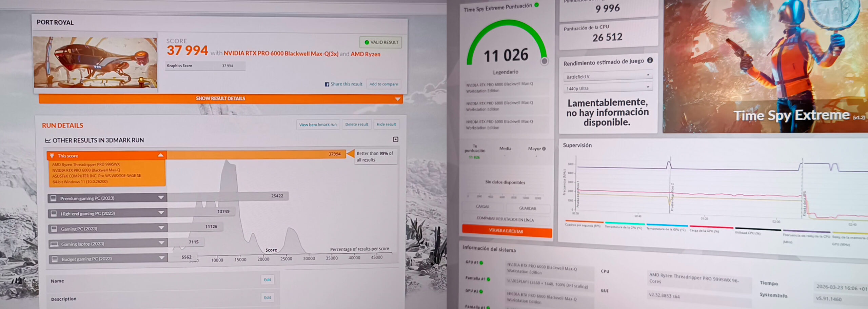Click the Facebook share icon

pos(327,84)
